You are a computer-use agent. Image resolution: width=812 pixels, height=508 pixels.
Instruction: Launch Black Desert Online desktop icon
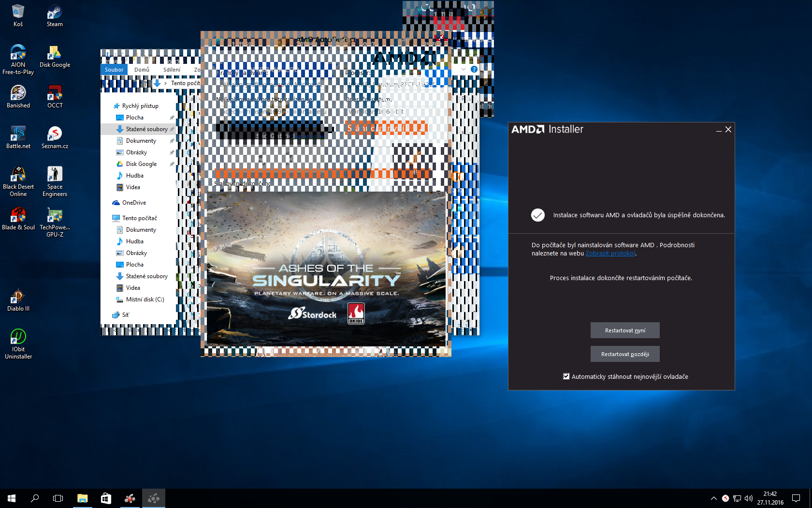click(x=18, y=181)
